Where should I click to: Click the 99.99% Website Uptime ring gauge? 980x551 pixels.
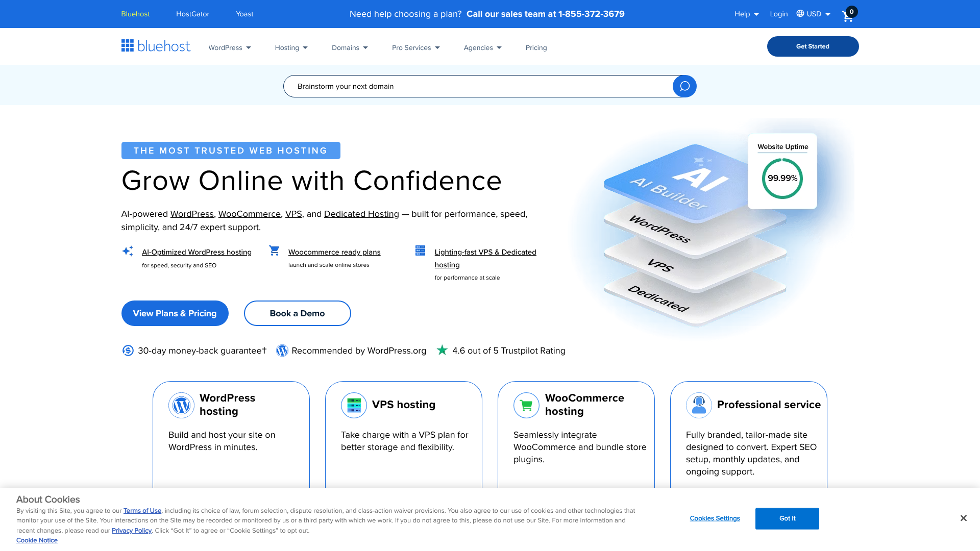[782, 179]
